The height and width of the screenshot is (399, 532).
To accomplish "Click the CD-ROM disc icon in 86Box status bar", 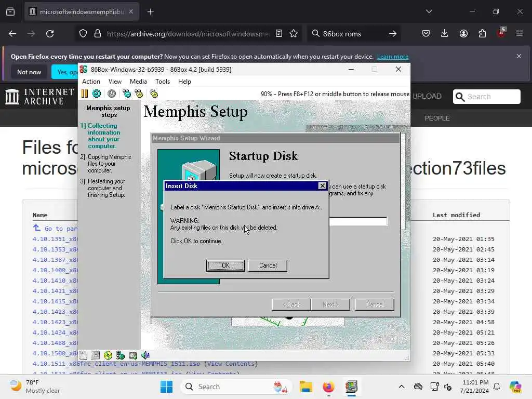I will point(108,355).
